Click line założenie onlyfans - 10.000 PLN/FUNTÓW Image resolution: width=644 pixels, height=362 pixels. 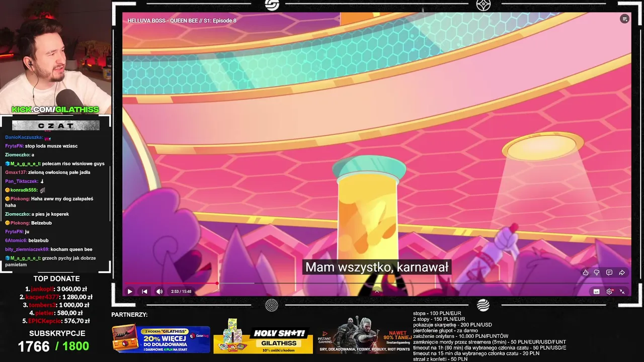click(460, 336)
